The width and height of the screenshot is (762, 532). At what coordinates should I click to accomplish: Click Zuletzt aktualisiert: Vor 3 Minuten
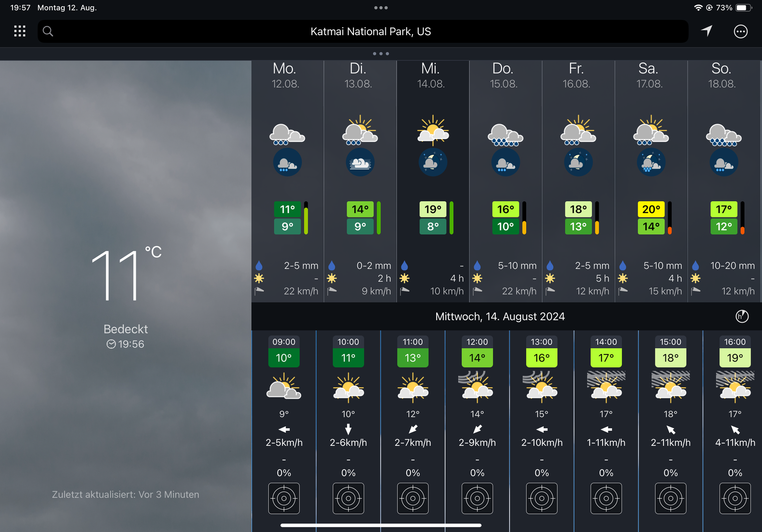126,494
